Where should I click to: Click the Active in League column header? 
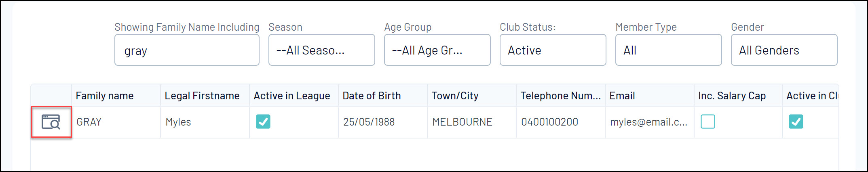292,96
